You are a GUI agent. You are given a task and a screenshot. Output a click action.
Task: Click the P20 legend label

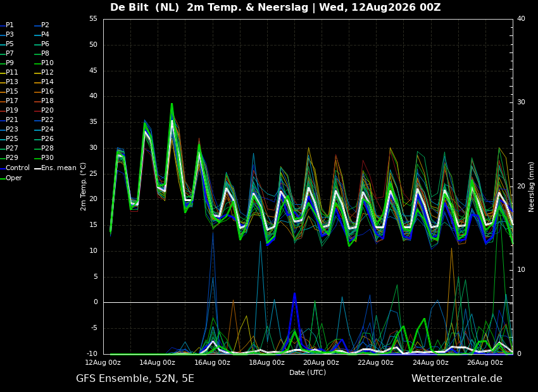[x=47, y=111]
